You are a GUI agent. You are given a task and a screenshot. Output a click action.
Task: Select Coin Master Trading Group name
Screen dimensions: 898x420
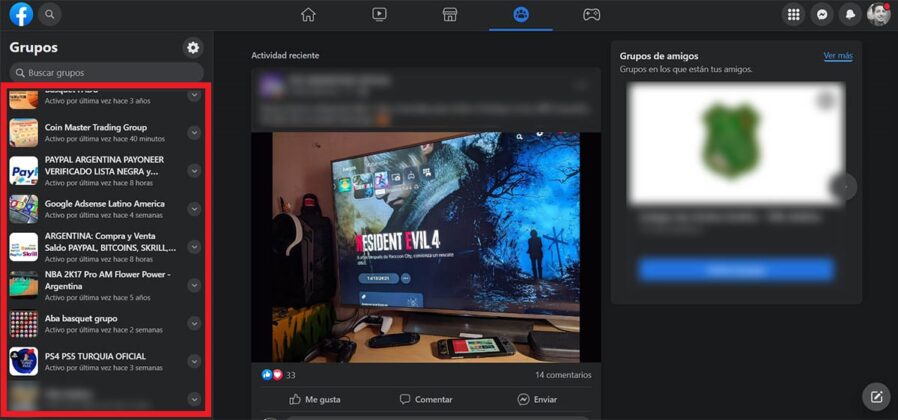click(96, 127)
